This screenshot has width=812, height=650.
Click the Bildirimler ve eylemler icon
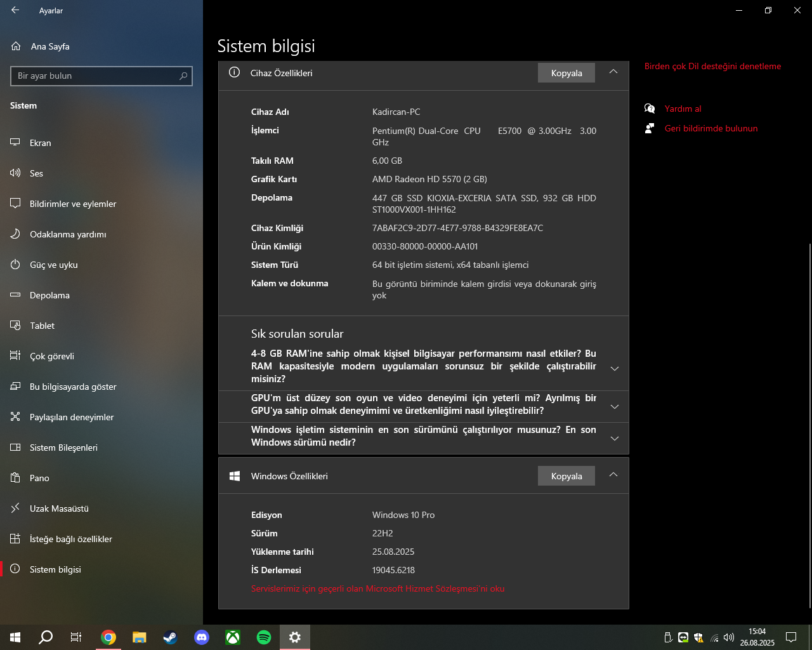point(15,204)
